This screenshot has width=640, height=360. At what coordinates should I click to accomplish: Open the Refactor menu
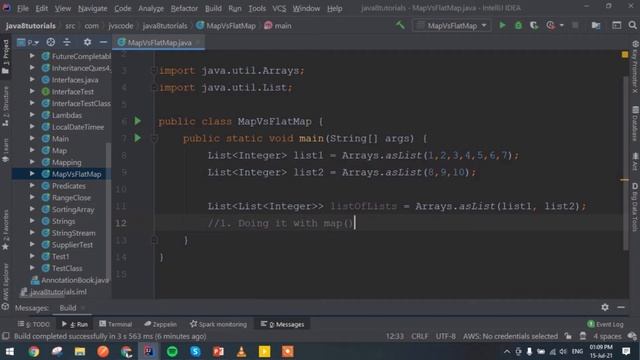pos(184,8)
